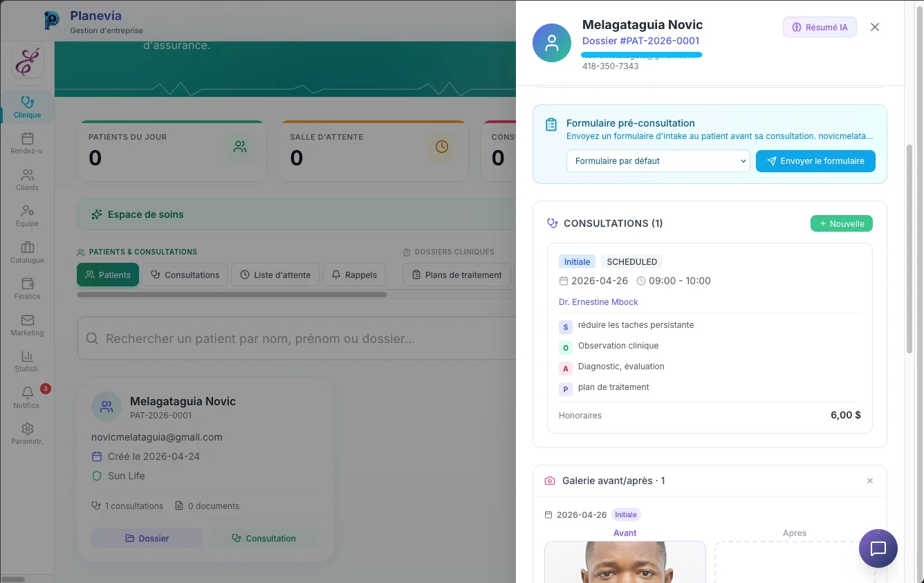Click the dossier panel vertical scrollbar
This screenshot has height=583, width=924.
[x=909, y=249]
